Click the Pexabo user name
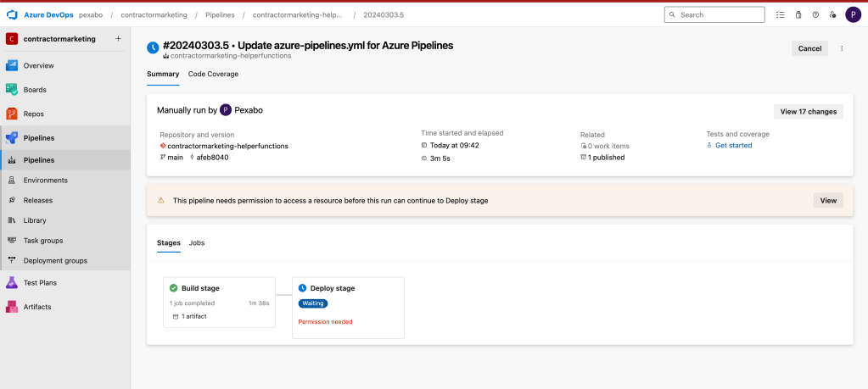 click(249, 110)
